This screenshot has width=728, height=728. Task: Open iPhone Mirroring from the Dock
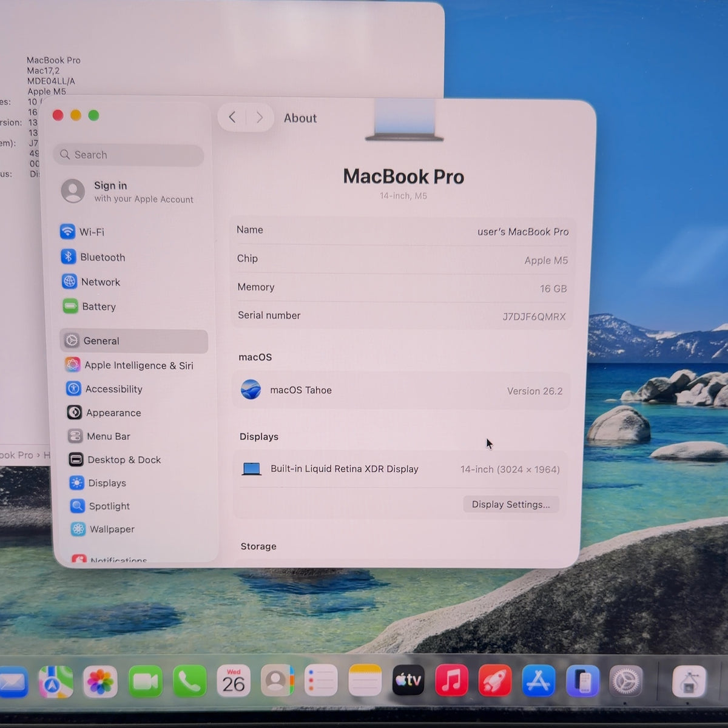click(x=582, y=681)
